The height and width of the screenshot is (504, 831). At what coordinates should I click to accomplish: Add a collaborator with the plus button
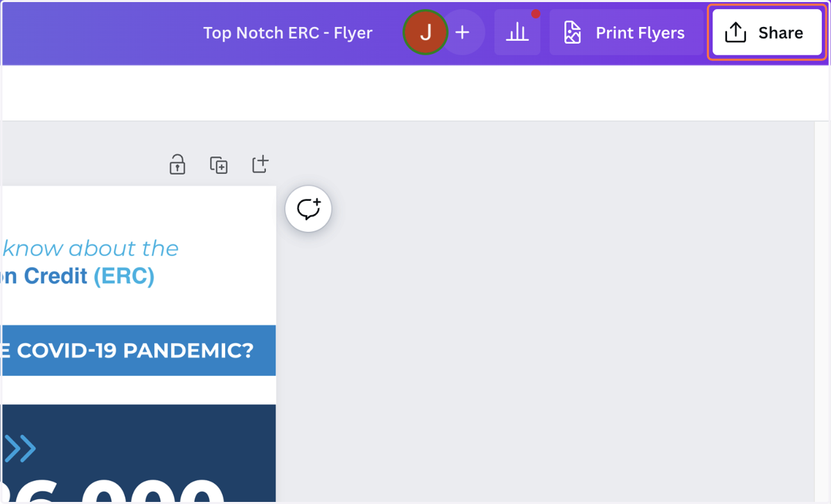(463, 33)
